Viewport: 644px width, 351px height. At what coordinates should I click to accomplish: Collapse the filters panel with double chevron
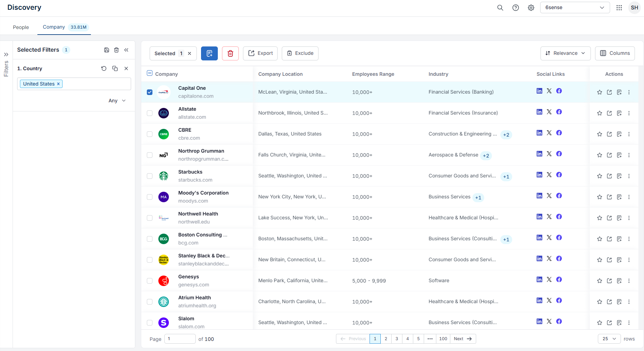tap(126, 50)
